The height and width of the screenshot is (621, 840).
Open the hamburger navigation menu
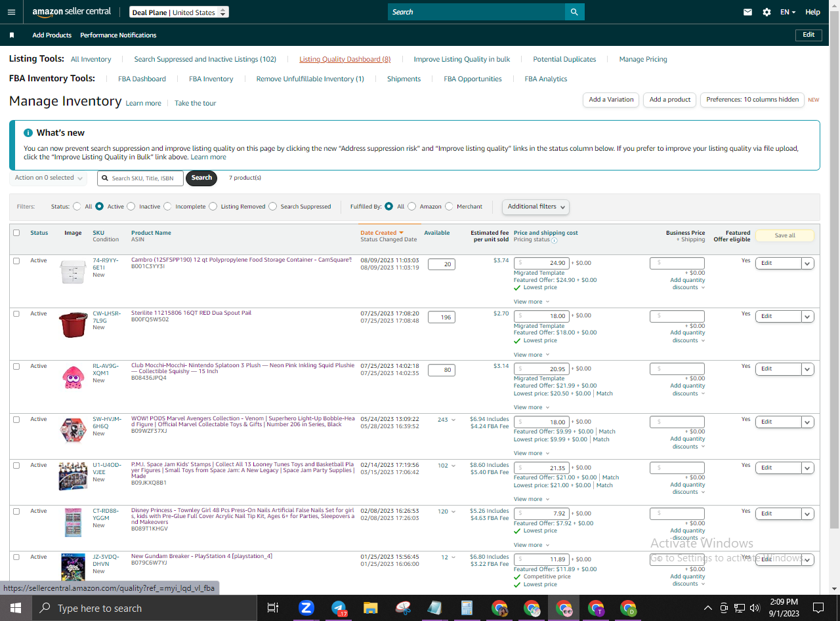[x=11, y=12]
